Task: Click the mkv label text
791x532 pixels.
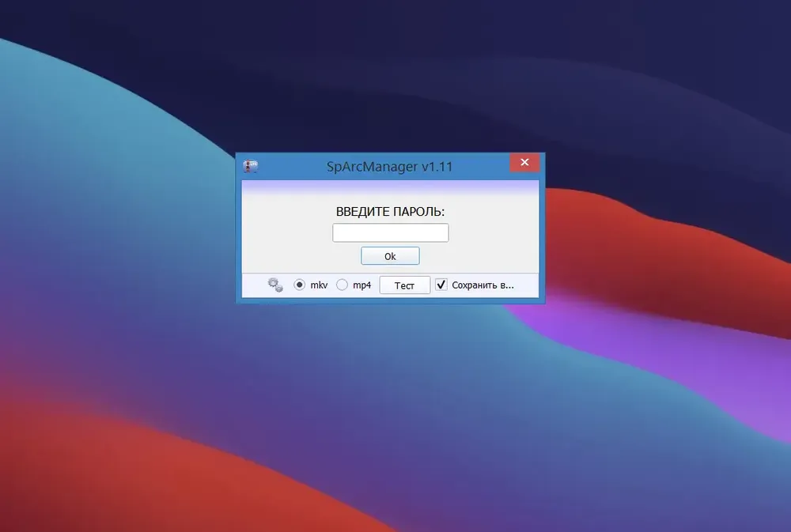Action: [x=319, y=285]
